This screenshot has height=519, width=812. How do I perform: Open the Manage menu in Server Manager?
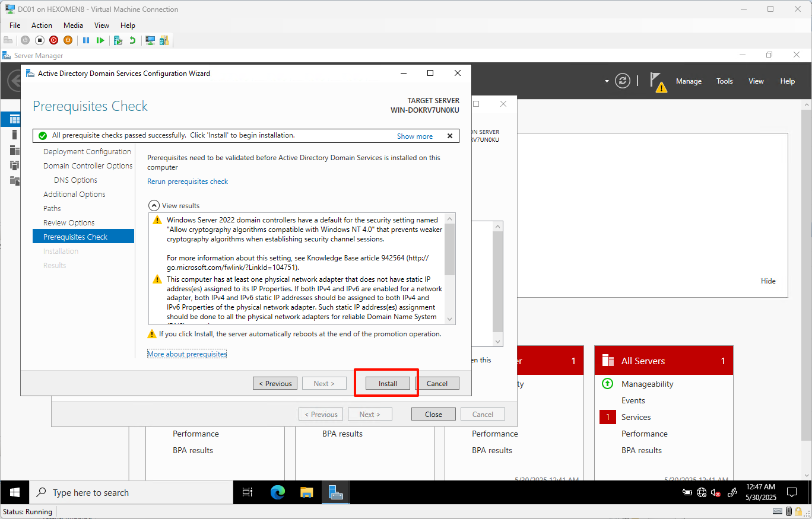[x=688, y=81]
